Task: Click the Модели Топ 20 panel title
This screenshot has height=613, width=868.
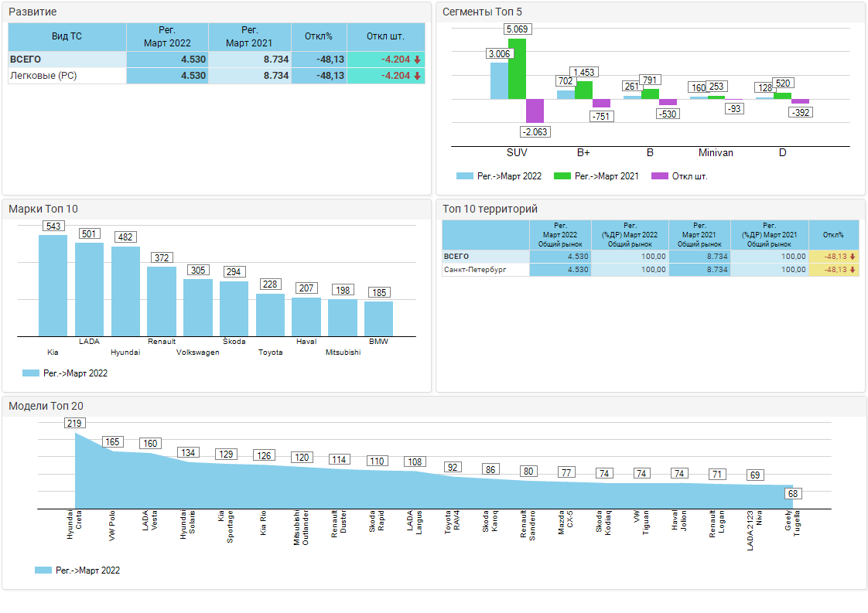Action: [x=46, y=406]
